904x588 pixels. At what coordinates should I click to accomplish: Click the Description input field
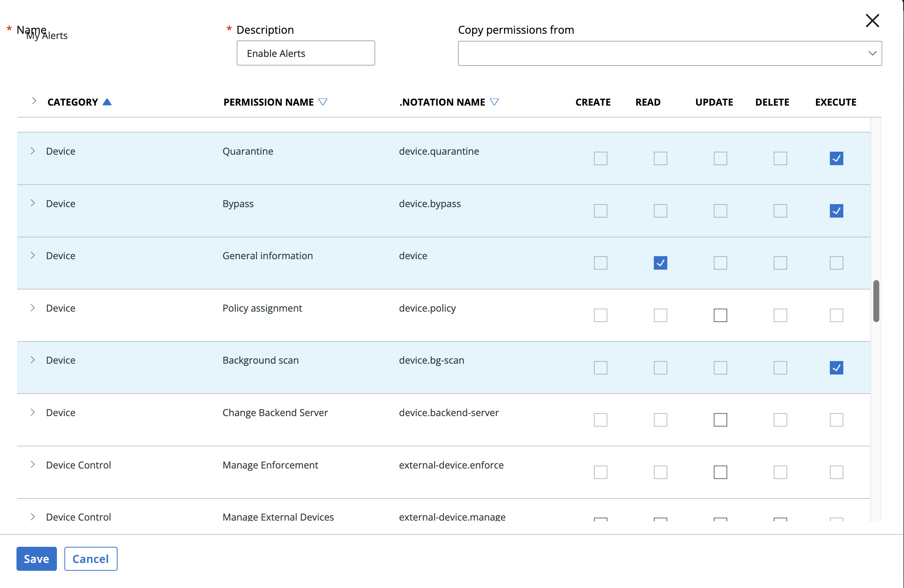pos(305,53)
